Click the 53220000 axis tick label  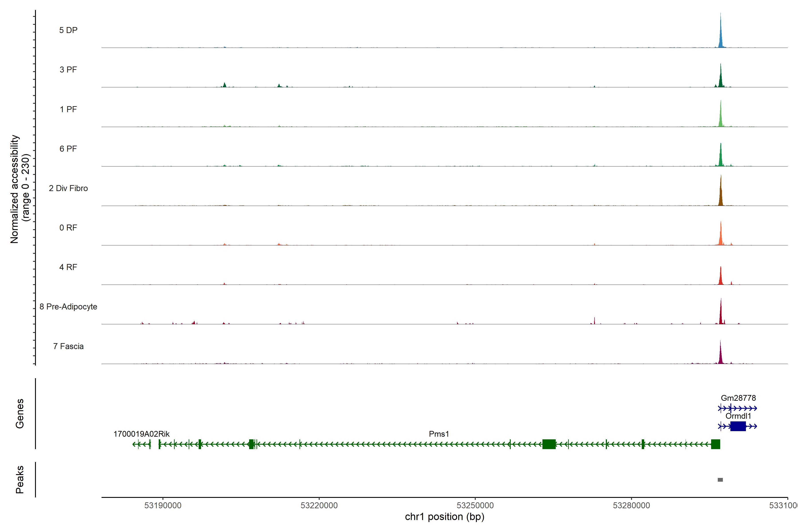(319, 505)
